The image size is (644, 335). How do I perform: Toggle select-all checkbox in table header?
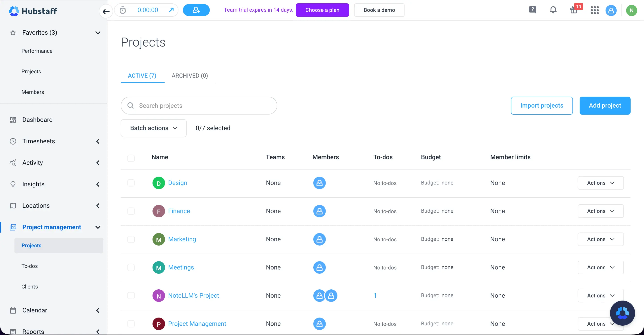pos(131,158)
